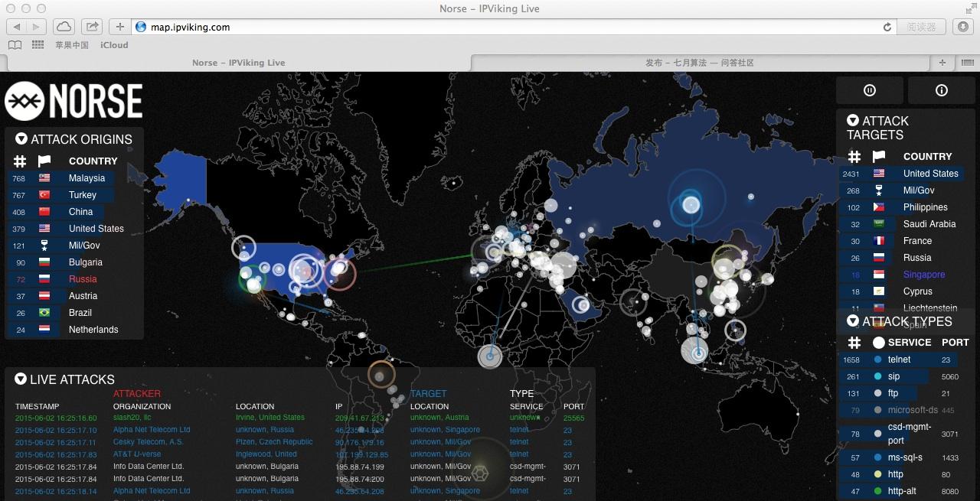This screenshot has width=980, height=501.
Task: Open Safari Downloads list
Action: tap(963, 27)
